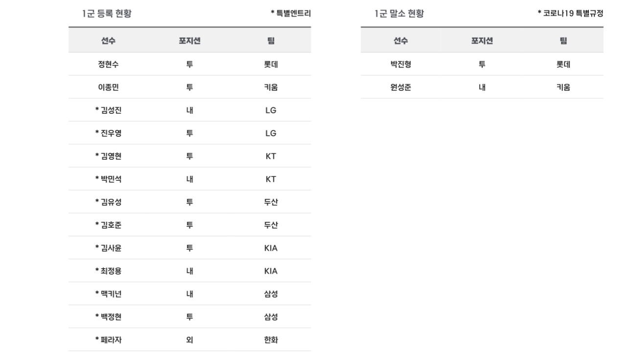Click special entry player 김성진
Image resolution: width=628 pixels, height=364 pixels.
pos(108,110)
